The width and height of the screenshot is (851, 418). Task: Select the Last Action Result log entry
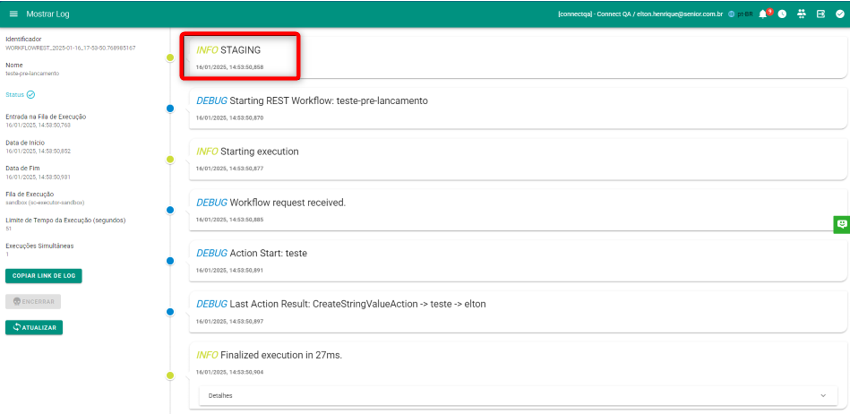point(518,312)
